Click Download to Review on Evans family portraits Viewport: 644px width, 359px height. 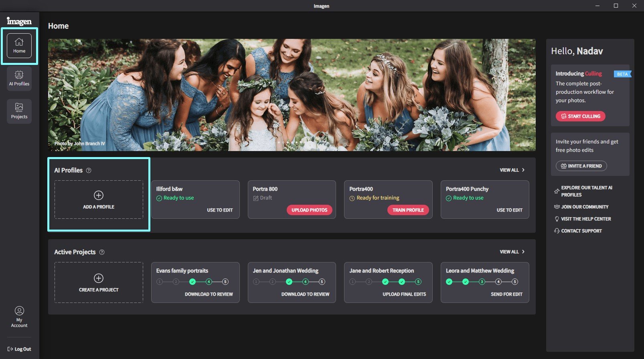click(x=209, y=294)
